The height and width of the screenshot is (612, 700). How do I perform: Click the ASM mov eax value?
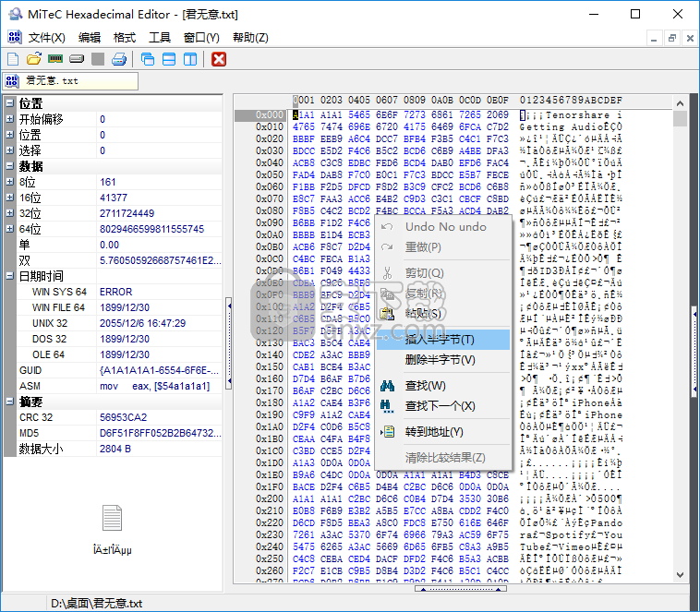coord(154,386)
